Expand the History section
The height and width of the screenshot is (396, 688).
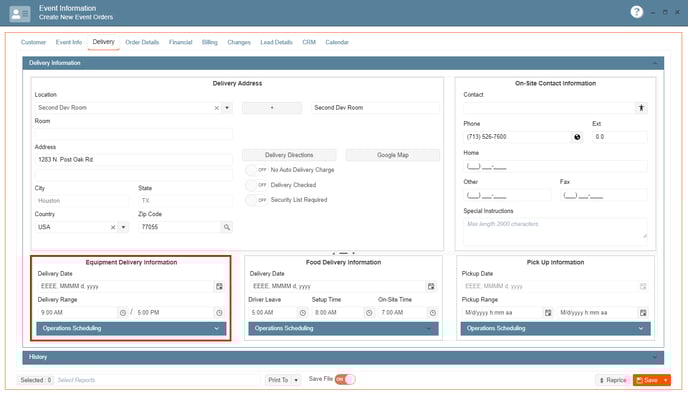(343, 357)
